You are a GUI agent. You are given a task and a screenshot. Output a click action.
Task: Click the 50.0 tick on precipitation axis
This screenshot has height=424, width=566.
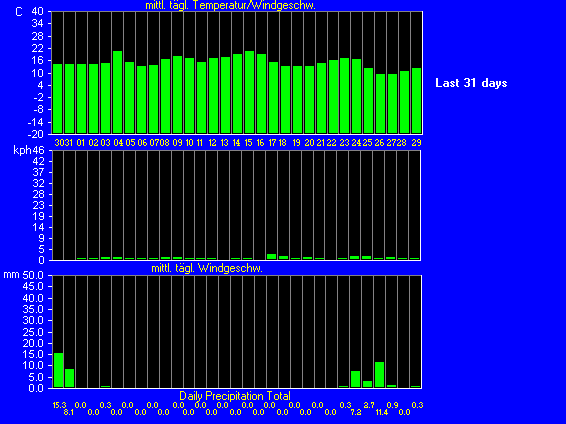tap(33, 275)
